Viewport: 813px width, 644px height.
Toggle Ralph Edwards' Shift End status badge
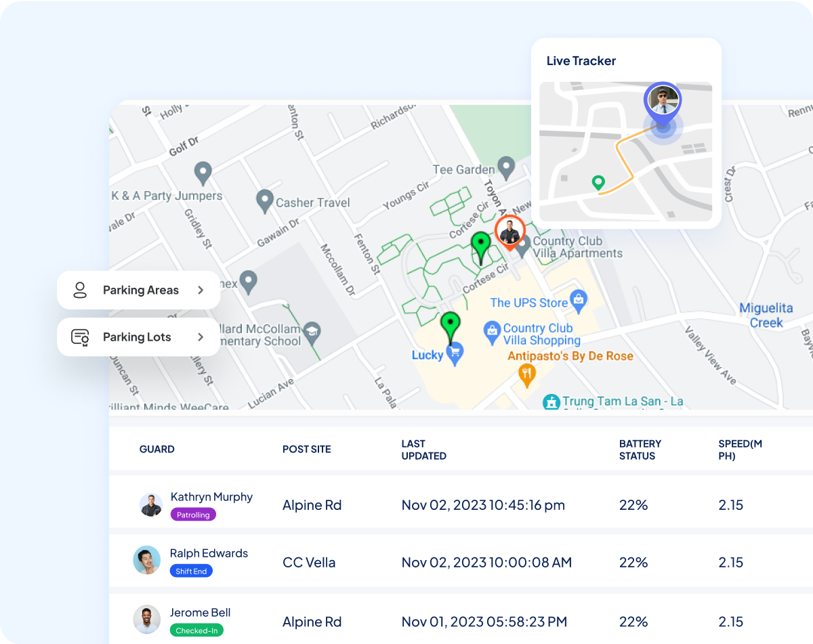tap(190, 571)
